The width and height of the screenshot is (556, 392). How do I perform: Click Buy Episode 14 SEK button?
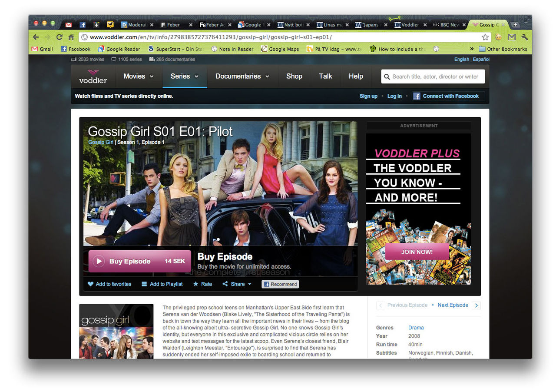tap(139, 261)
